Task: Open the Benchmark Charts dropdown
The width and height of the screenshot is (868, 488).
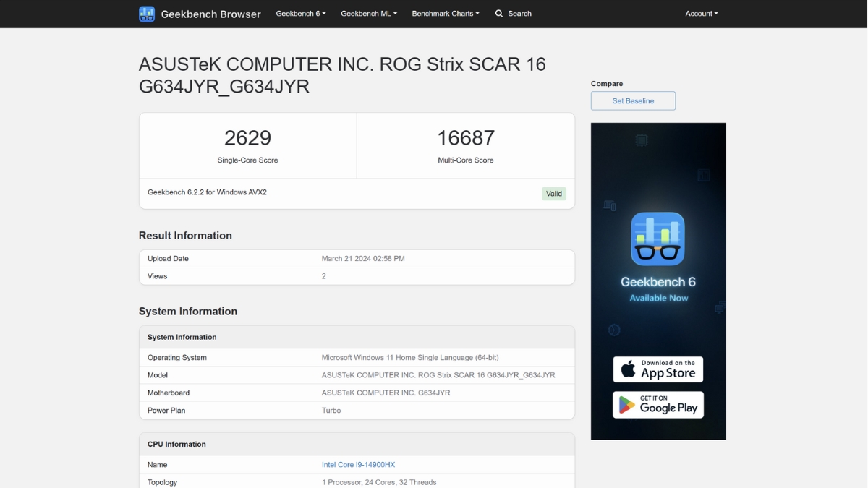Action: pos(446,13)
